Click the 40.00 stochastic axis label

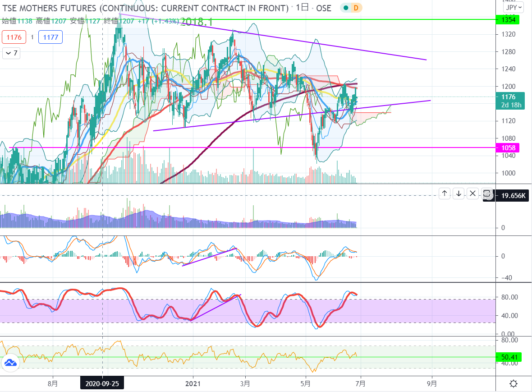click(509, 315)
